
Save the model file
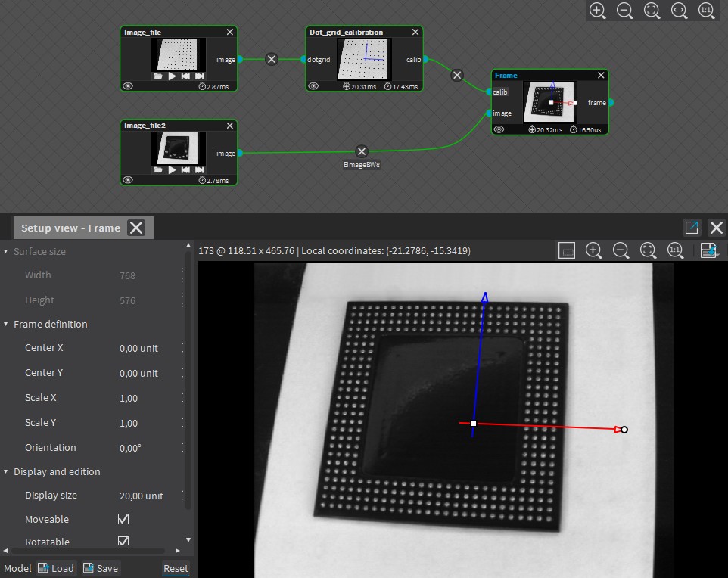[101, 568]
